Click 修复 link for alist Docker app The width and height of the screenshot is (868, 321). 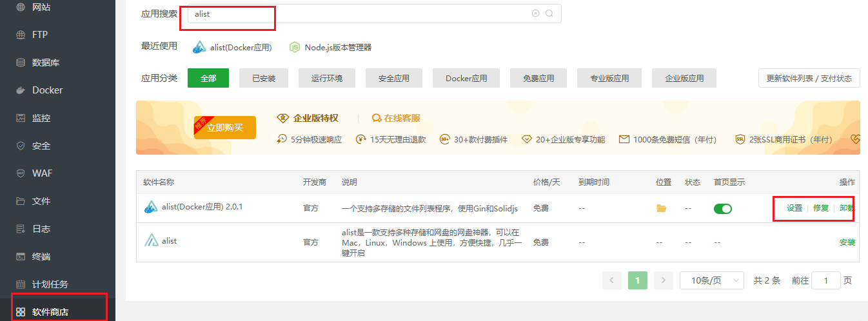point(821,208)
